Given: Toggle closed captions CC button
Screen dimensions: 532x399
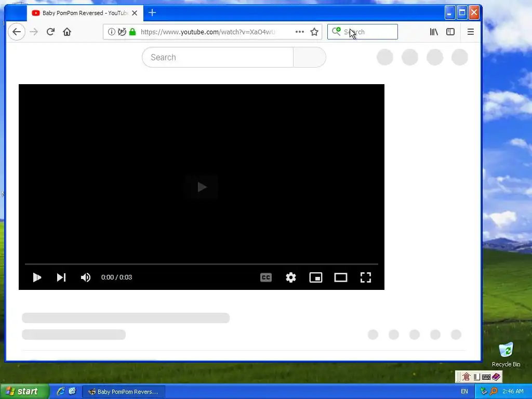Looking at the screenshot, I should pos(266,277).
